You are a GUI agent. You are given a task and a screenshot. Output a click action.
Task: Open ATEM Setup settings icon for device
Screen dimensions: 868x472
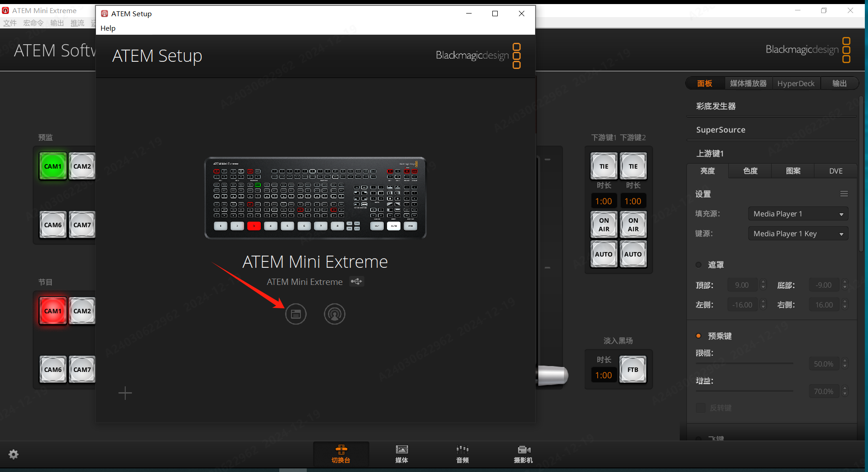click(296, 314)
